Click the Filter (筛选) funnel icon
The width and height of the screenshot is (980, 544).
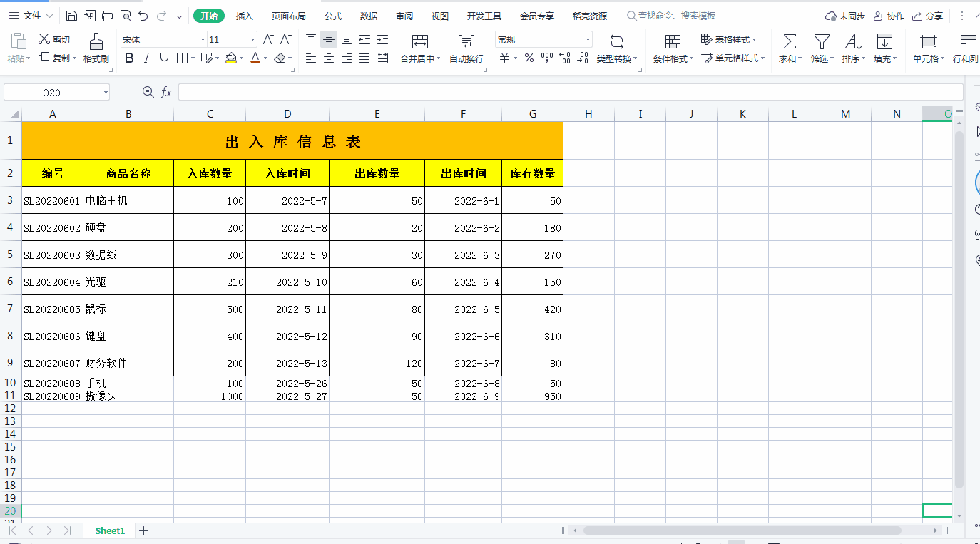(x=822, y=41)
